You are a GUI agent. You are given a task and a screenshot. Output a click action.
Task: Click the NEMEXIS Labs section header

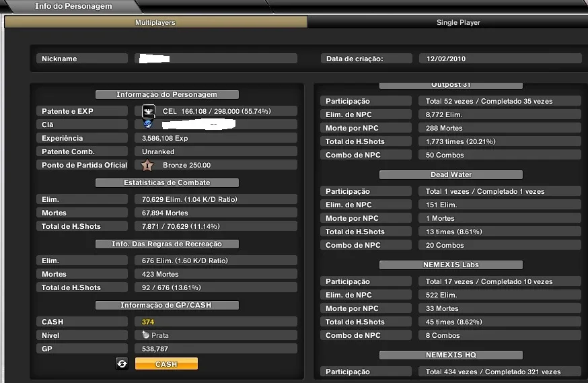[451, 265]
